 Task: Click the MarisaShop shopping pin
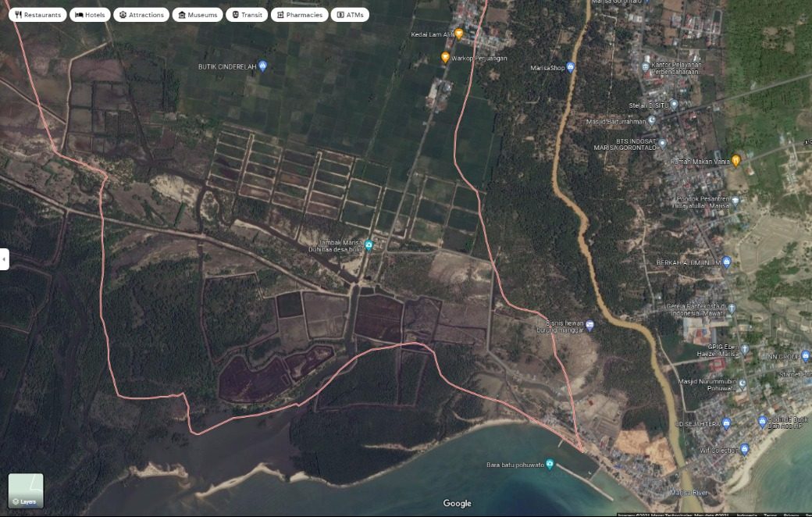(x=571, y=68)
